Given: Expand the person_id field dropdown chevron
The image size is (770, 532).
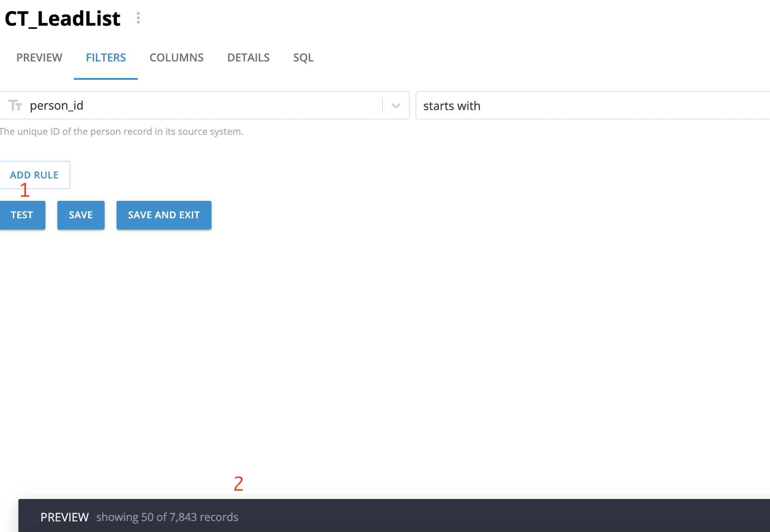Looking at the screenshot, I should point(396,105).
